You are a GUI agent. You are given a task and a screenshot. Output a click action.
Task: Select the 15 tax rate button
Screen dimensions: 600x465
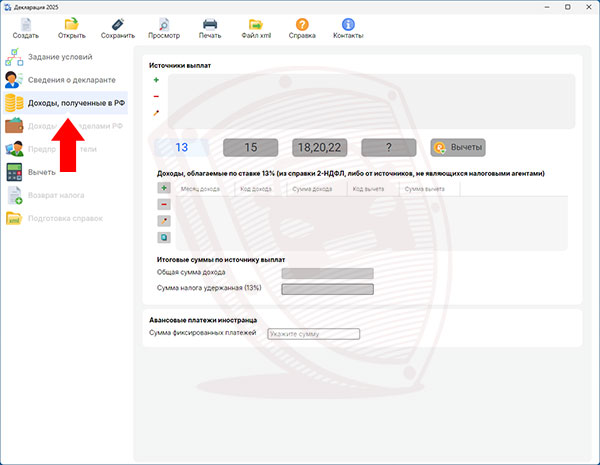pyautogui.click(x=250, y=147)
